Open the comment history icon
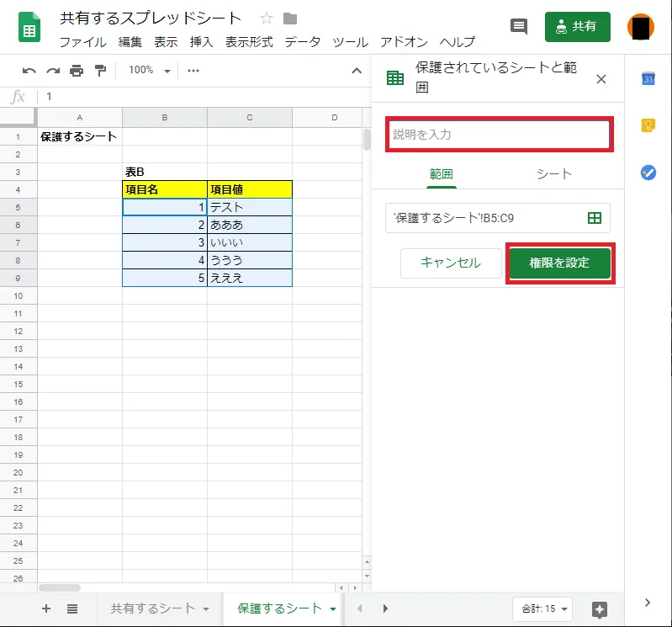Viewport: 672px width, 627px height. pos(519,27)
